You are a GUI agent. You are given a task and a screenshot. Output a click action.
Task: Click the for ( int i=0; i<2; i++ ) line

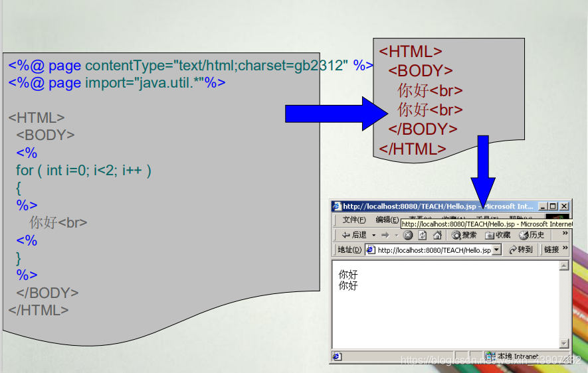84,171
